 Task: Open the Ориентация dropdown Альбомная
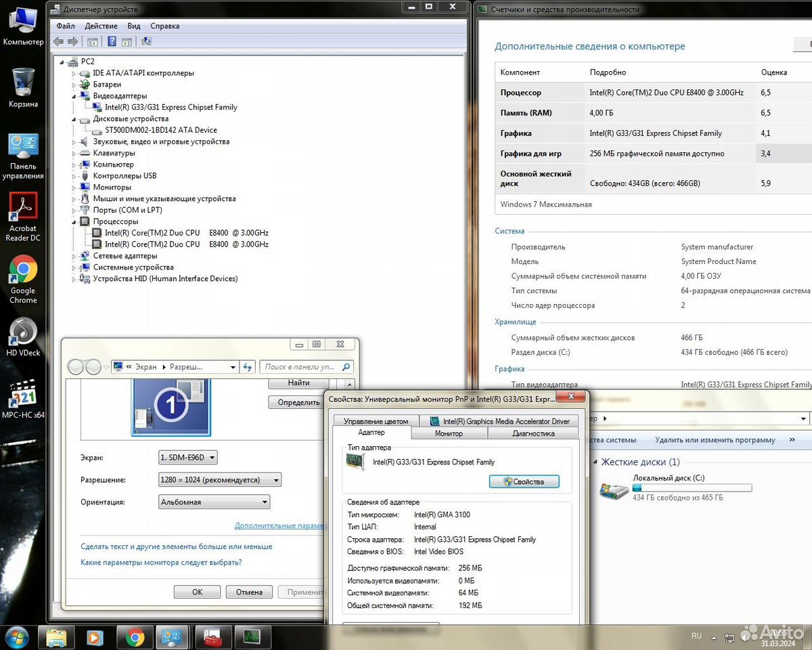(x=214, y=502)
